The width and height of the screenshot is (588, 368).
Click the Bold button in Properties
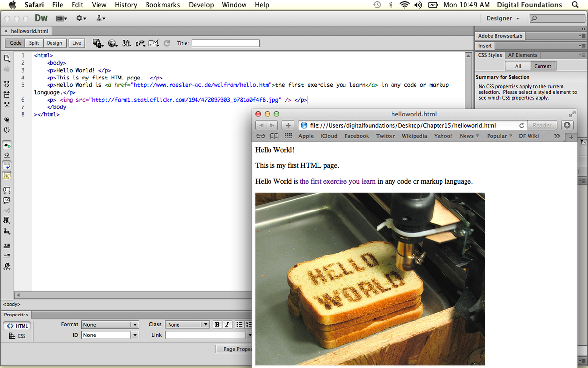pos(218,325)
